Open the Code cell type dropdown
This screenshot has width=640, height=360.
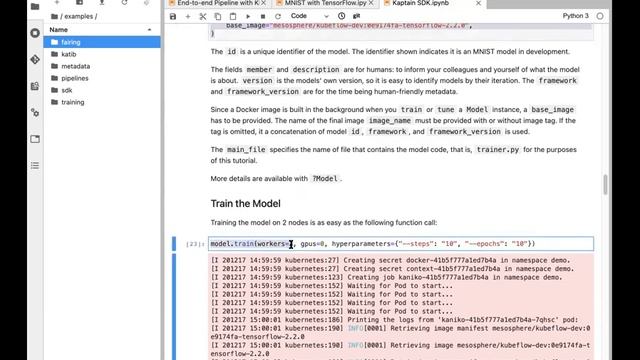coord(309,16)
